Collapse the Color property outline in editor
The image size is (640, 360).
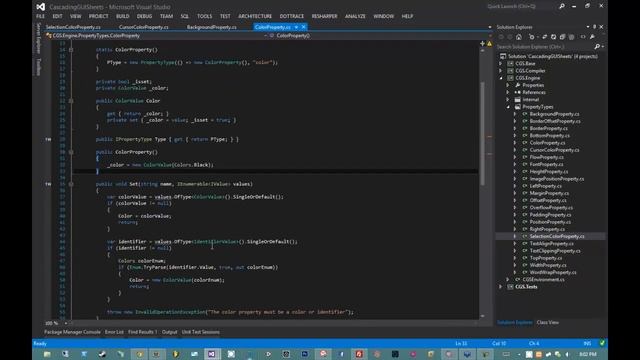pos(71,101)
